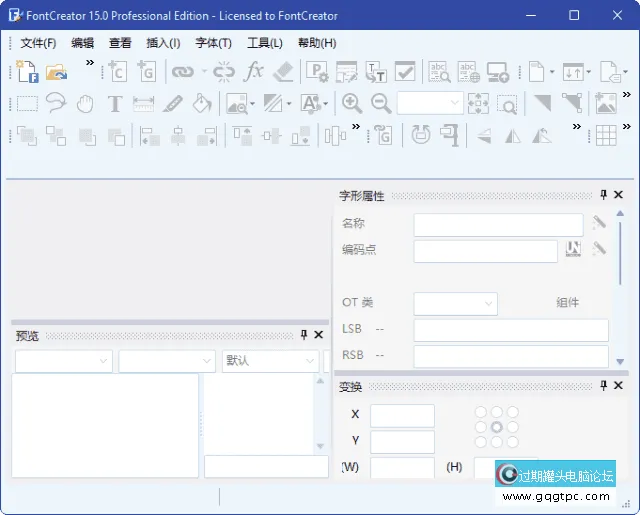
Task: Open the 编辑 menu
Action: click(82, 43)
